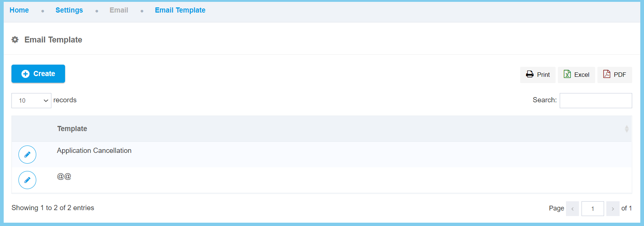Image resolution: width=644 pixels, height=226 pixels.
Task: Click the PDF export icon
Action: click(607, 74)
